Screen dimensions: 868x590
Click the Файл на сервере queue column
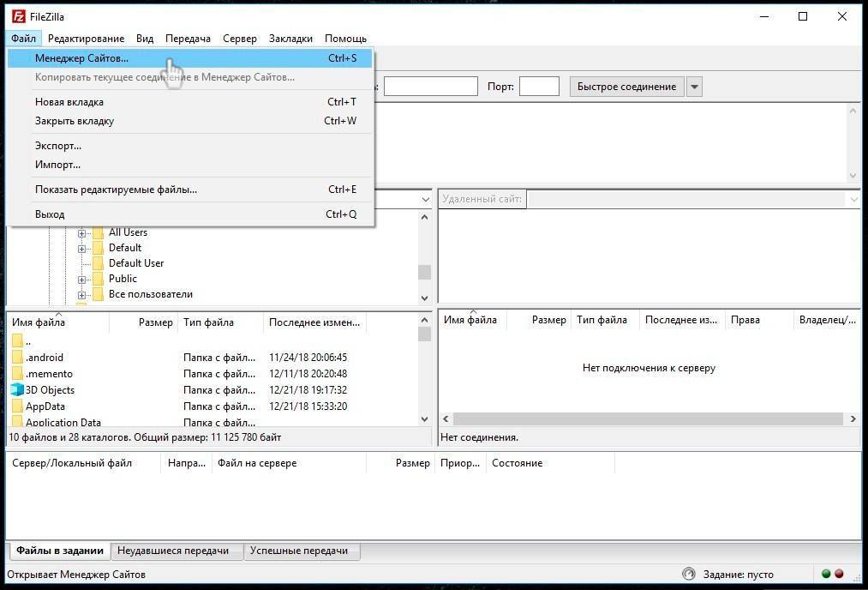click(x=289, y=463)
